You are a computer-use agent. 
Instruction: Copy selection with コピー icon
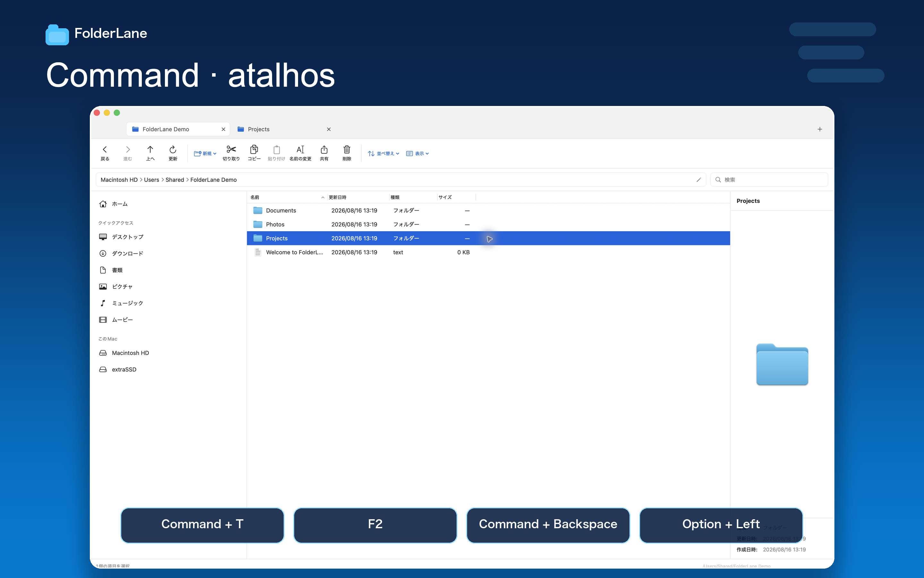pos(254,153)
